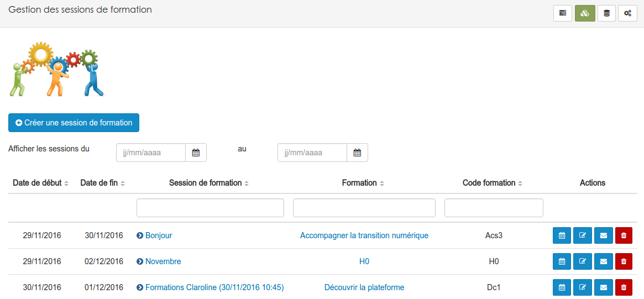The height and width of the screenshot is (299, 644).
Task: Open the gears settings icon in header
Action: click(627, 13)
